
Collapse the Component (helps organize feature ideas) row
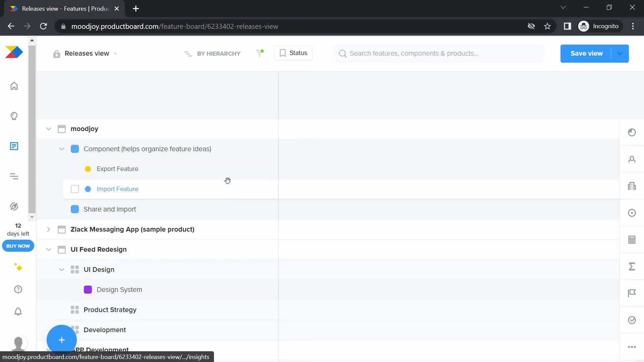(x=62, y=149)
